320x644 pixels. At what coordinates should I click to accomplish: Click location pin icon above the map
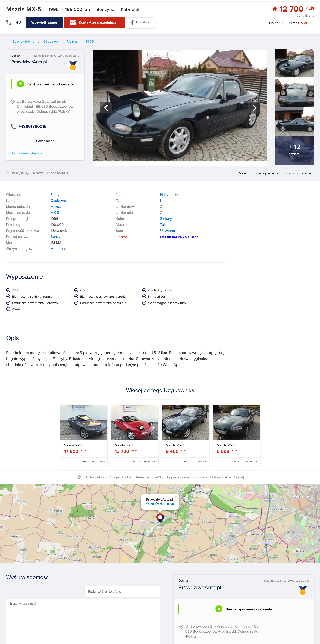[79, 477]
